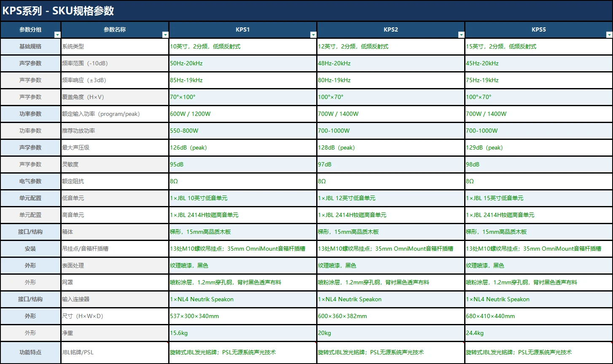Select the 净重 parameter cell

(x=115, y=333)
